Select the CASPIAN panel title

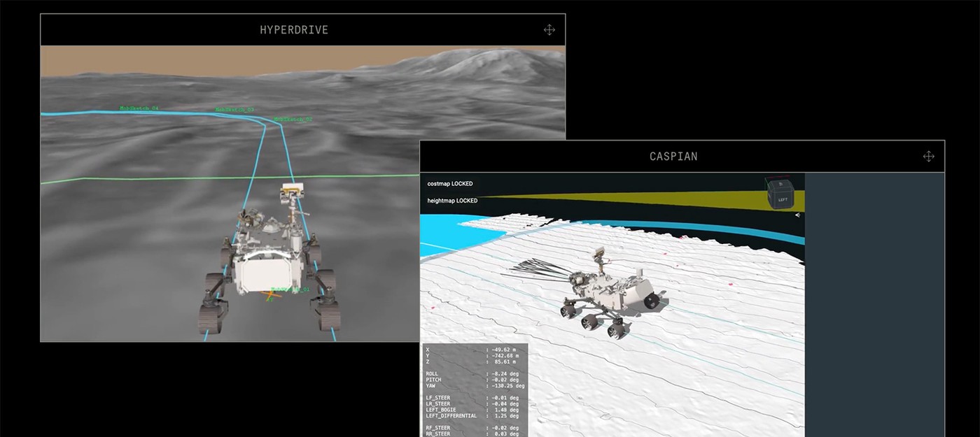[673, 157]
